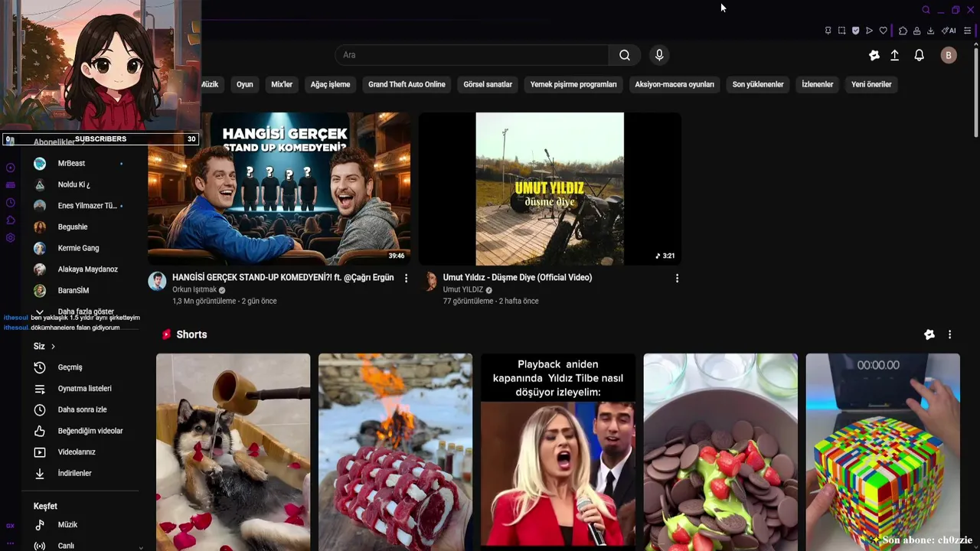Select the Oyun filter chip
Image resolution: width=980 pixels, height=551 pixels.
click(245, 84)
